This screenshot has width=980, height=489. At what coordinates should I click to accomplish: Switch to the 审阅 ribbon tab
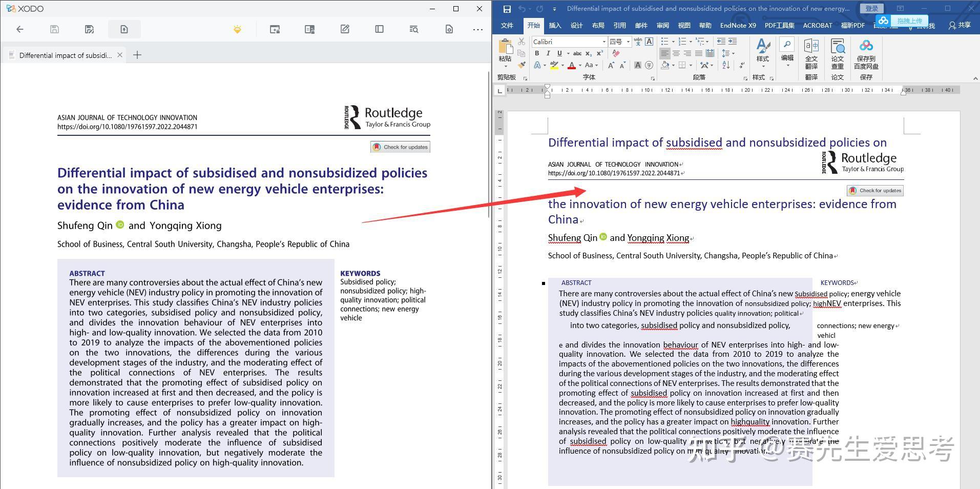click(662, 25)
